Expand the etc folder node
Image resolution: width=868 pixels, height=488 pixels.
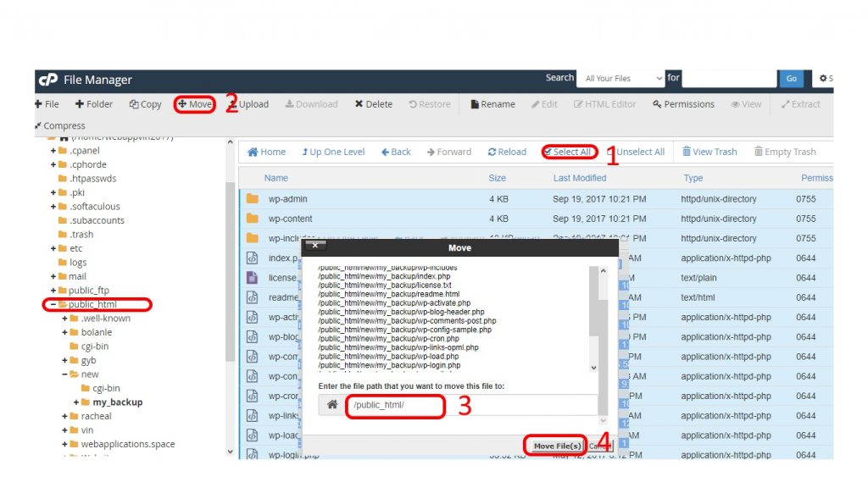(x=53, y=248)
